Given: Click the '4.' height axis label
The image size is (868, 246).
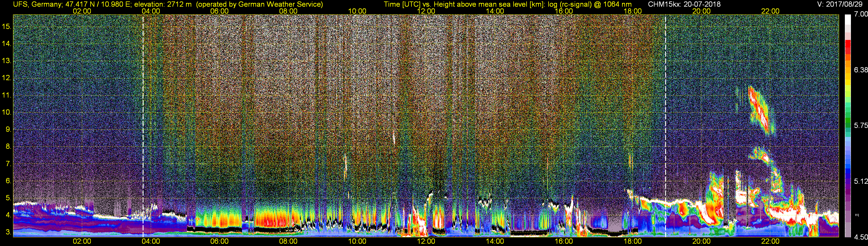Looking at the screenshot, I should tap(8, 215).
